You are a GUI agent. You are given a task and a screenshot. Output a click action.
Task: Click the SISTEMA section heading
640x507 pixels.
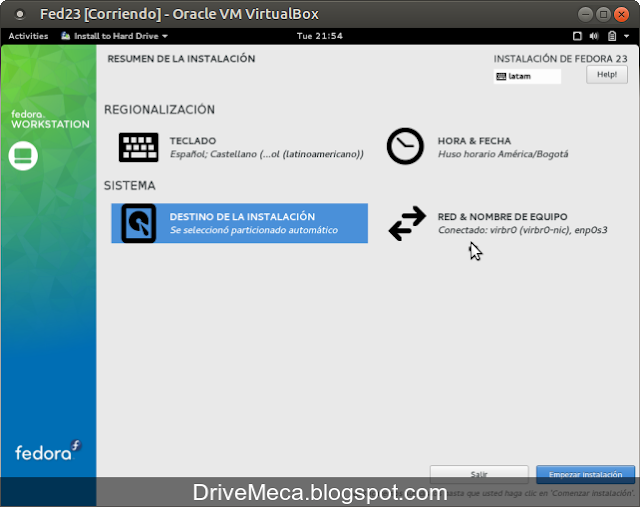pyautogui.click(x=129, y=186)
